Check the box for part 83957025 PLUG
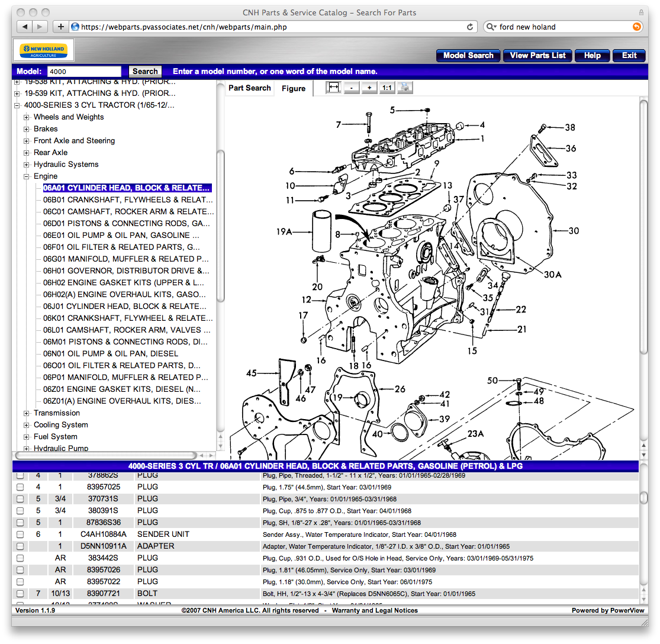Viewport: 660px width, 644px height. point(20,487)
